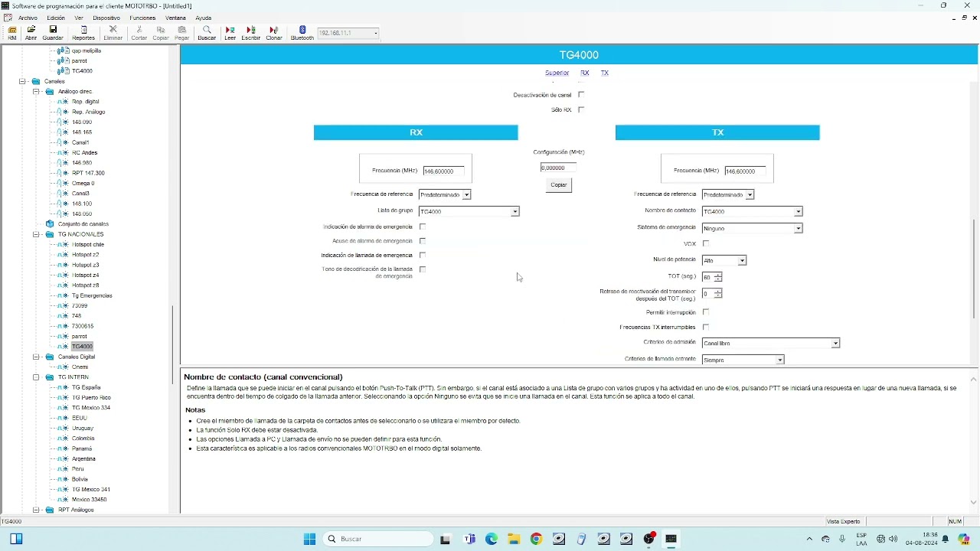Open the RM radio management tool

coord(12,33)
